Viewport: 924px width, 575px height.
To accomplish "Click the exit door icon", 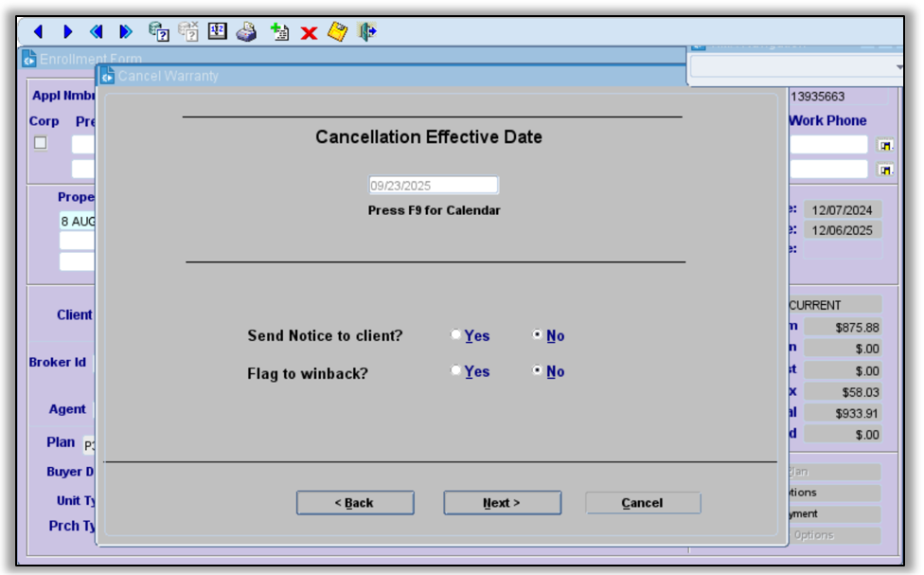I will [x=367, y=32].
